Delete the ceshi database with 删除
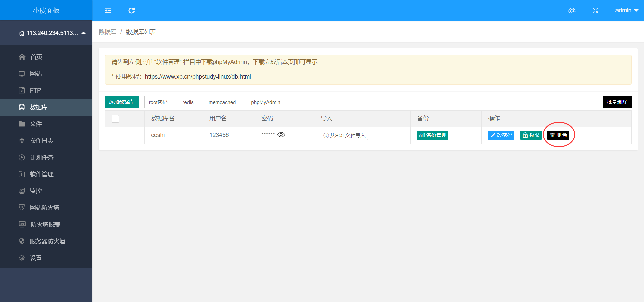 558,135
